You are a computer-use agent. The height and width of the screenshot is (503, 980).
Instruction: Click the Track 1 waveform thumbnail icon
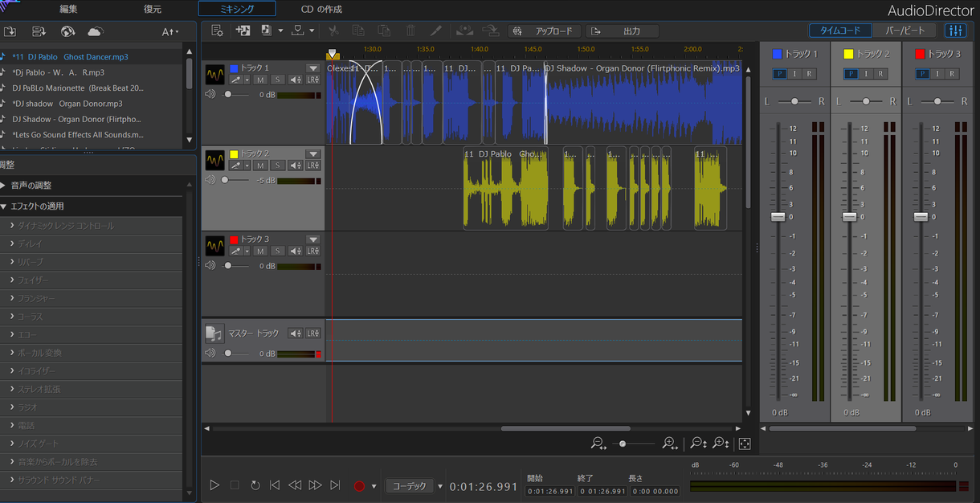pyautogui.click(x=214, y=75)
